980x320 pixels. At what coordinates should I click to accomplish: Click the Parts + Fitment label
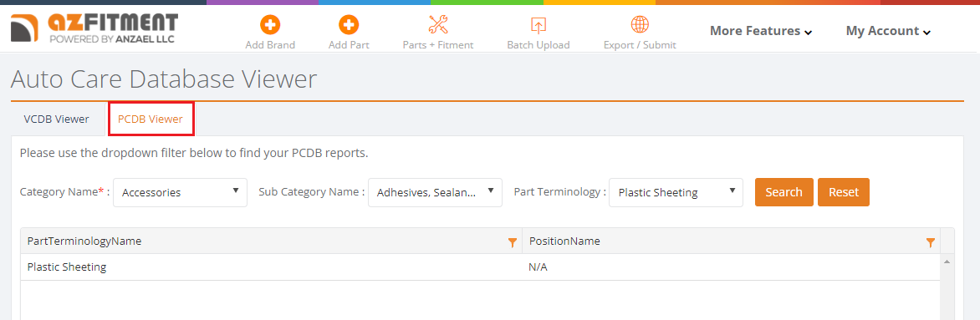point(438,45)
